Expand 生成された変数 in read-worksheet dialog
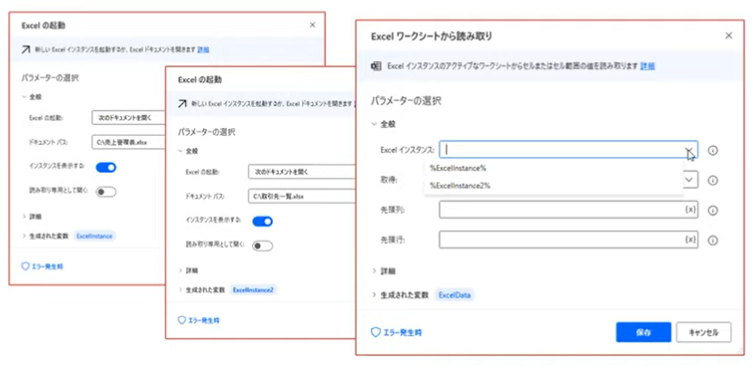The width and height of the screenshot is (754, 368). (x=374, y=295)
